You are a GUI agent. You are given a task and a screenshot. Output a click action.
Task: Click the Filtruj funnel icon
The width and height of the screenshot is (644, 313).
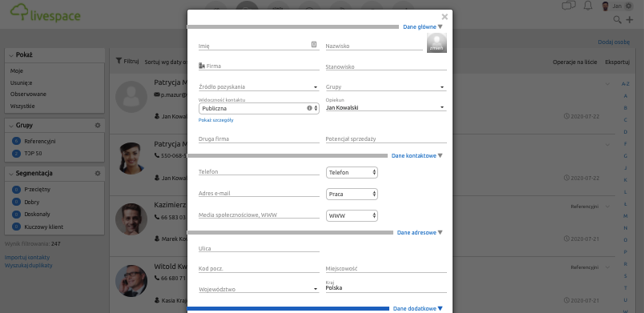click(119, 61)
